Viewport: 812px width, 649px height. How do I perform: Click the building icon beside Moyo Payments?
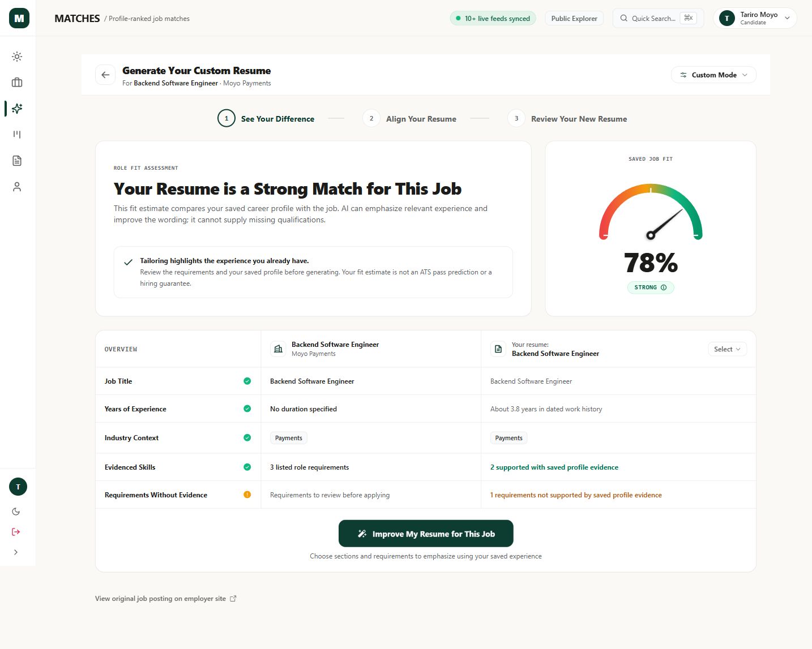278,349
